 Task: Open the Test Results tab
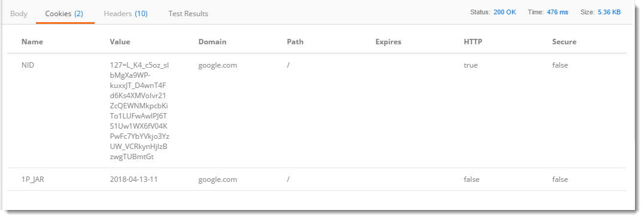click(x=188, y=14)
